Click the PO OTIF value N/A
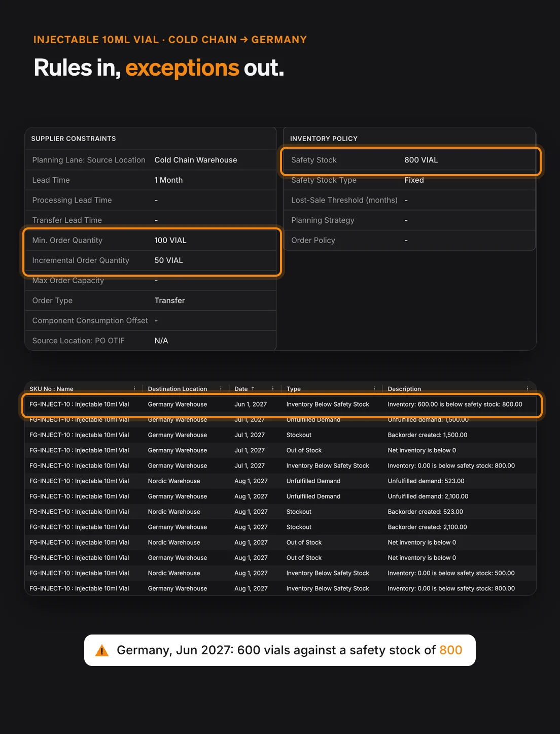 pyautogui.click(x=161, y=341)
